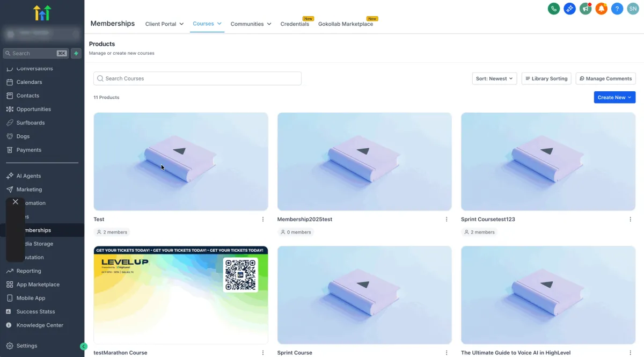Open three-dot menu for Membership2025test
The height and width of the screenshot is (357, 644).
pos(447,219)
